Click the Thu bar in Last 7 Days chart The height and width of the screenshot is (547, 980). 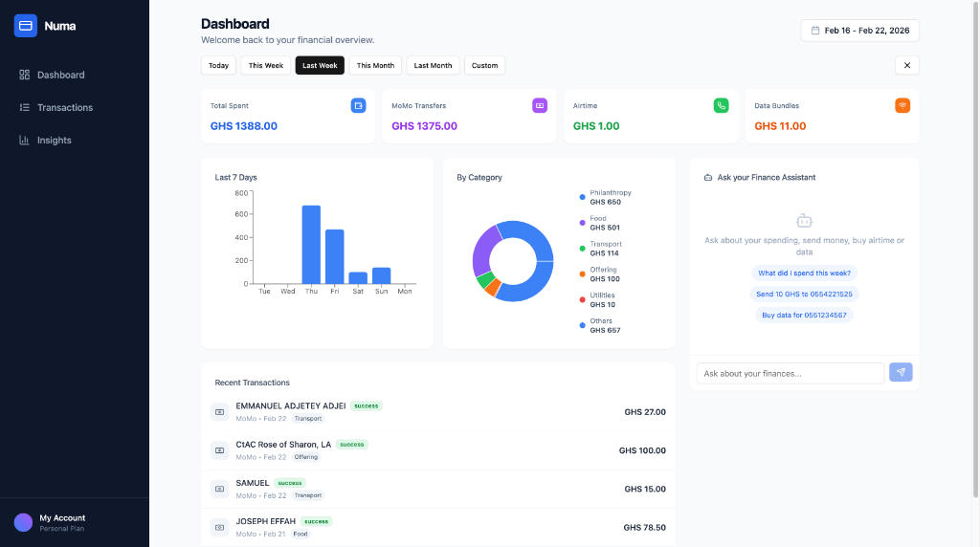tap(311, 245)
